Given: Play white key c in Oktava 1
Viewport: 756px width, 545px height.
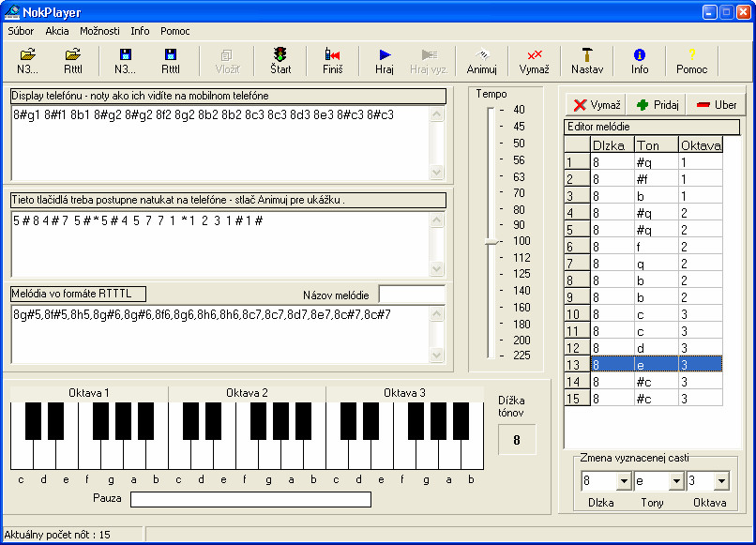Looking at the screenshot, I should 20,456.
